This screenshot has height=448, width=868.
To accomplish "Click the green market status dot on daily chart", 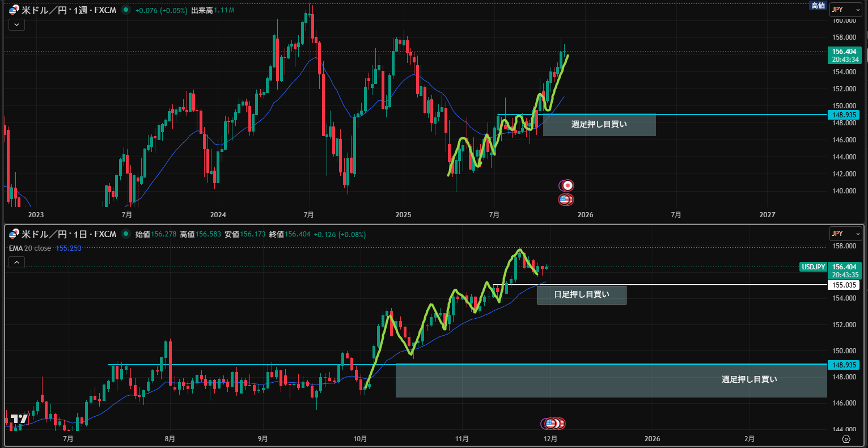I will coord(125,234).
